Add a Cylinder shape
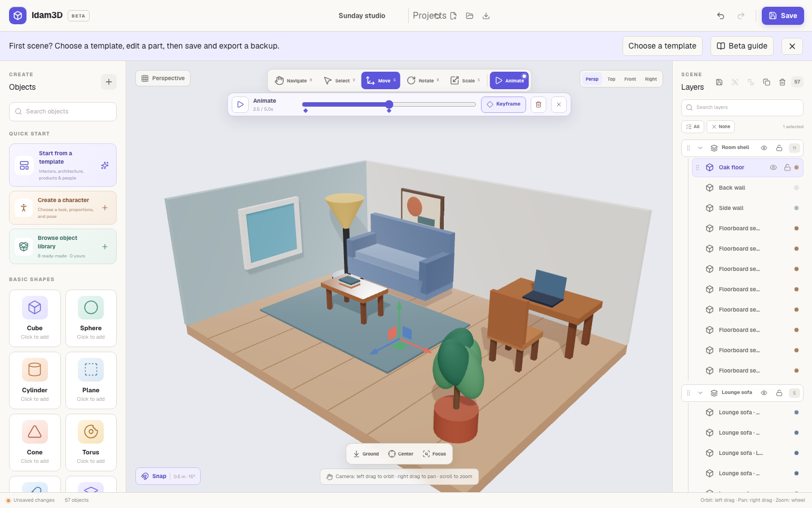The height and width of the screenshot is (508, 812). (x=35, y=380)
